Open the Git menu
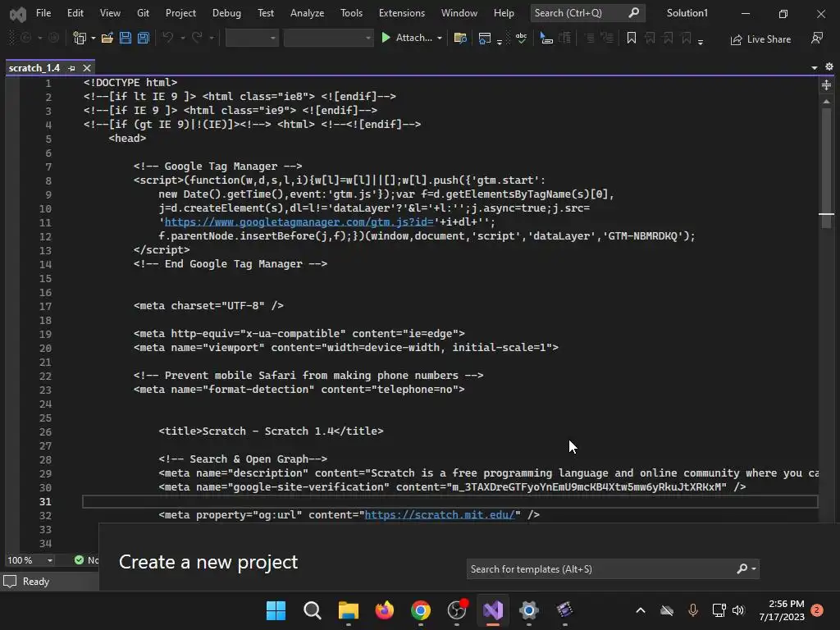Viewport: 840px width, 630px height. coord(143,13)
